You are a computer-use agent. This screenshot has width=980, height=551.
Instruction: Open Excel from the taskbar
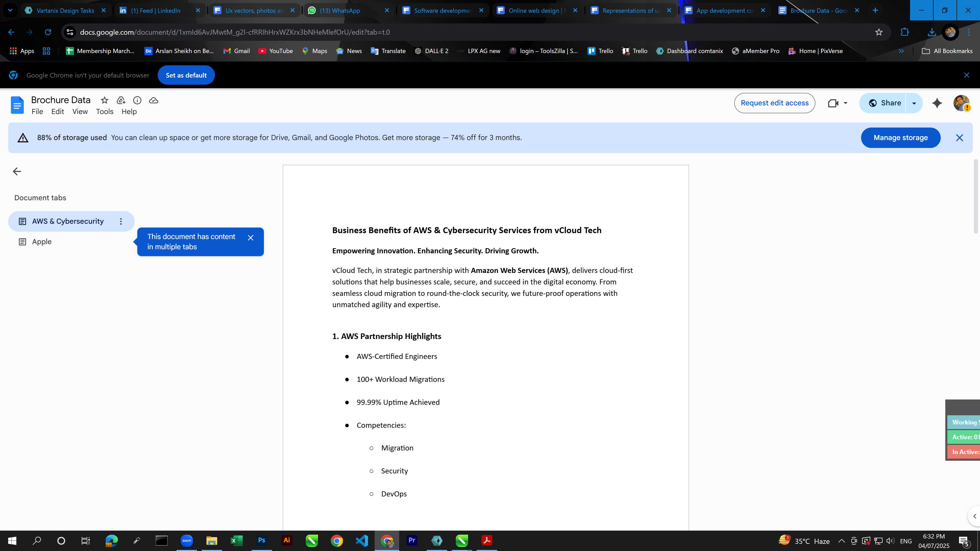236,541
